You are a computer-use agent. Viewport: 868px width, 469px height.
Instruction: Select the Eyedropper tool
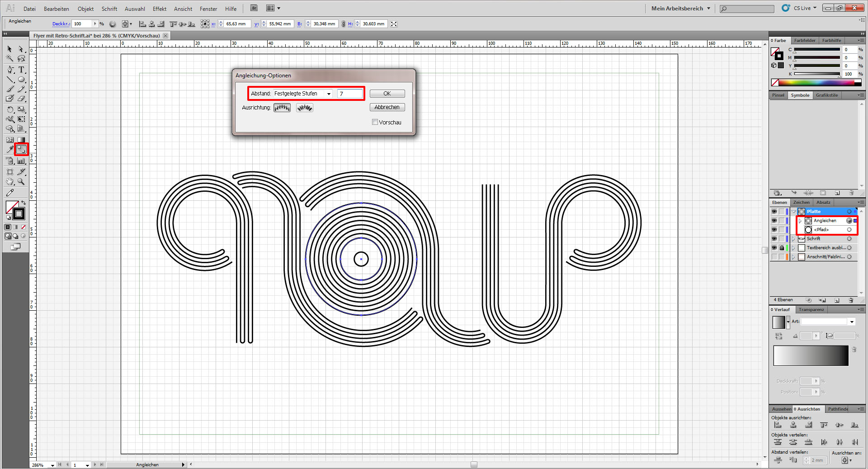pyautogui.click(x=10, y=149)
